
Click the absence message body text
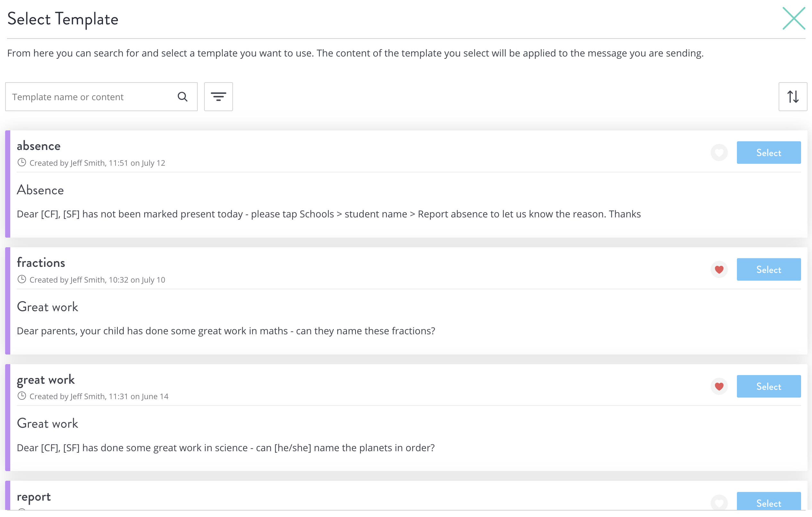pos(329,214)
